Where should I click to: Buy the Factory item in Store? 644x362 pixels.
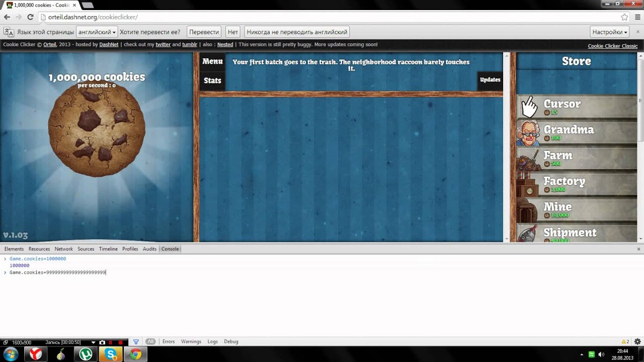point(577,184)
